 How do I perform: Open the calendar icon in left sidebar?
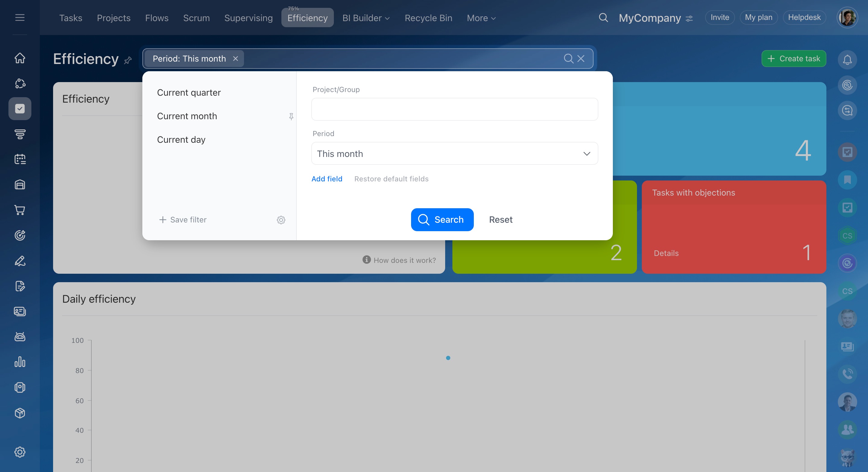20,159
